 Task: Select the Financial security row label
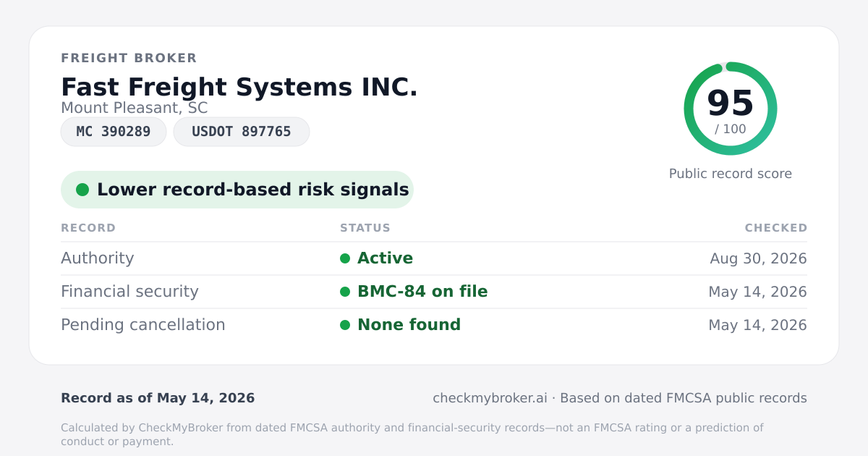coord(129,292)
